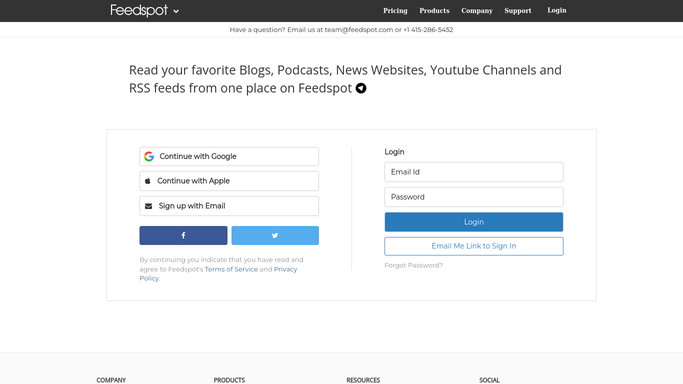Open the Forgot Password link
Image resolution: width=683 pixels, height=384 pixels.
413,265
